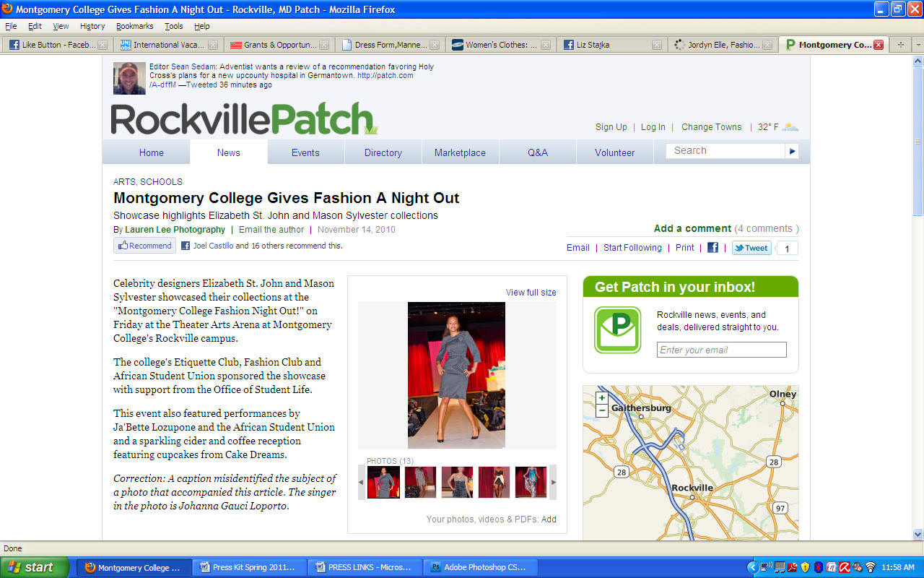This screenshot has width=924, height=578.
Task: Go to the Directory navigation tab
Action: [383, 152]
